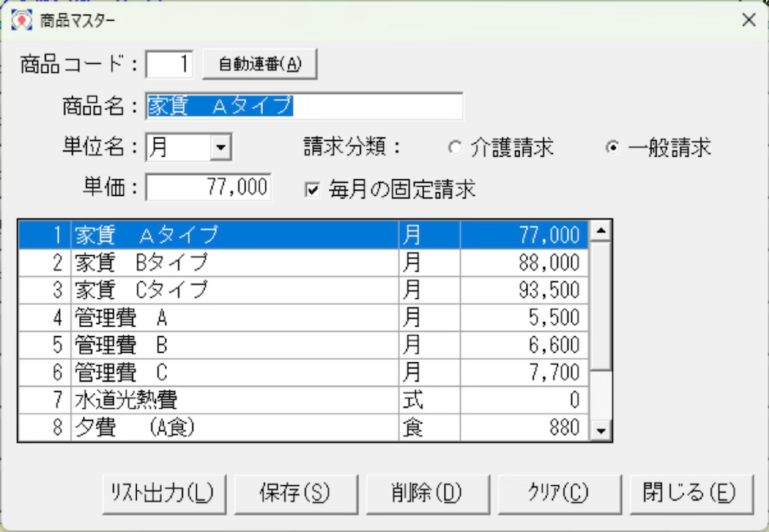Viewport: 769px width, 532px height.
Task: Click the 閉じる(E) button
Action: pyautogui.click(x=691, y=493)
